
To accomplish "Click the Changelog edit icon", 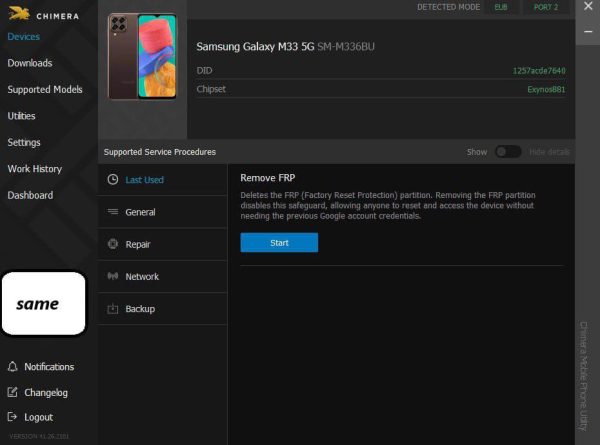I will point(12,392).
